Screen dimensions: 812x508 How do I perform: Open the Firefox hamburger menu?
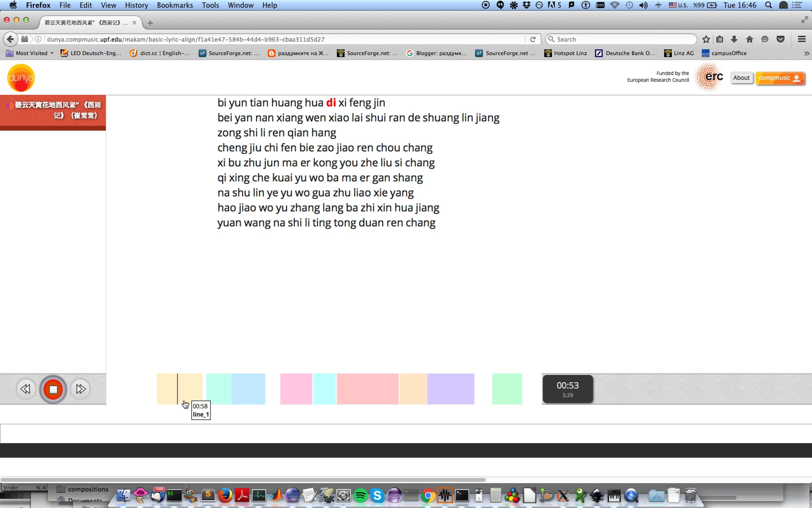pos(802,39)
